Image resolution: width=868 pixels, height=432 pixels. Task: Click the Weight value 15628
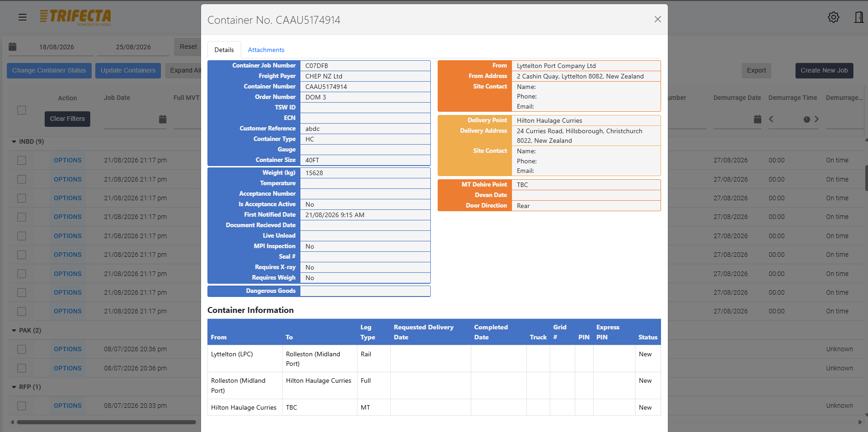pyautogui.click(x=314, y=173)
